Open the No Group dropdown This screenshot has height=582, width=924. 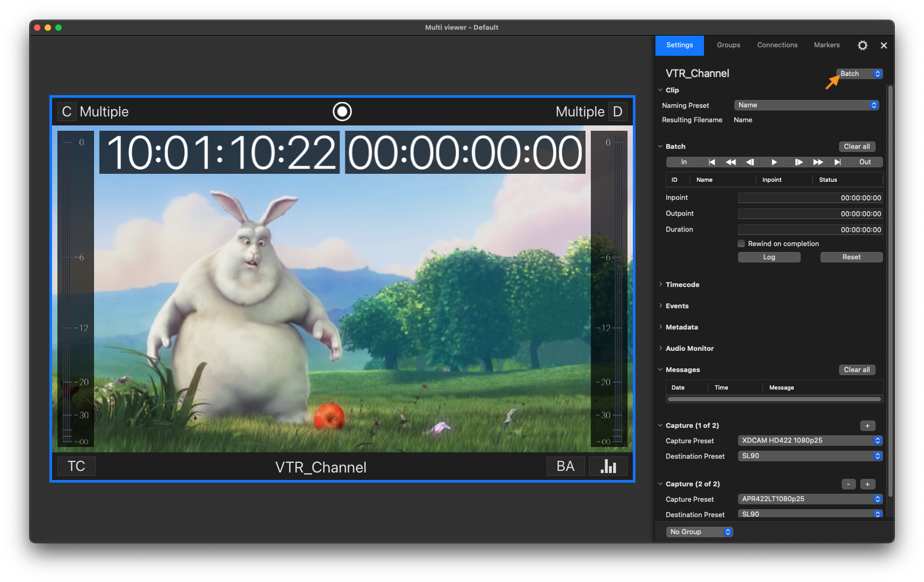click(x=700, y=532)
